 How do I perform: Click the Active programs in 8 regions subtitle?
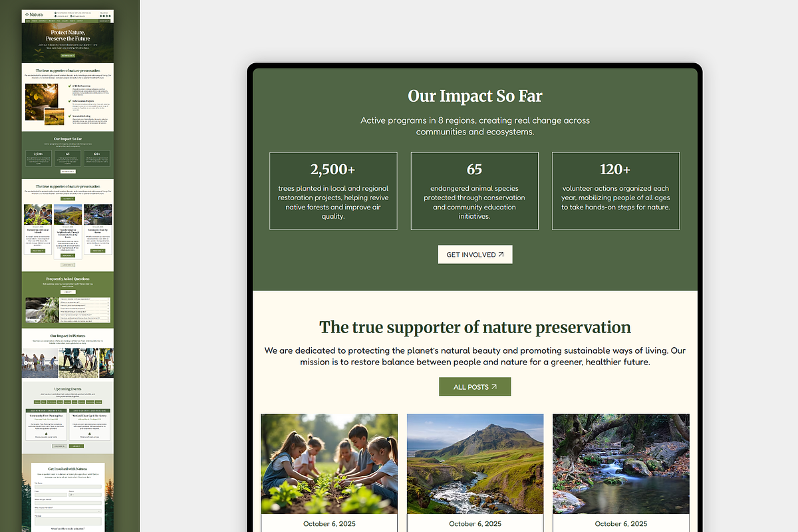coord(475,126)
